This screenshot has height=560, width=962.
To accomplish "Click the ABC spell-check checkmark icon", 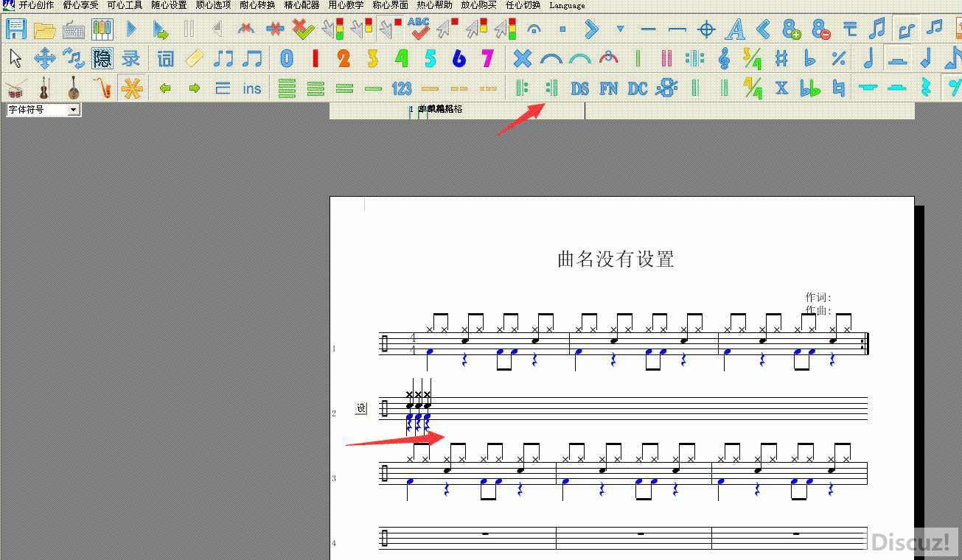I will (419, 29).
